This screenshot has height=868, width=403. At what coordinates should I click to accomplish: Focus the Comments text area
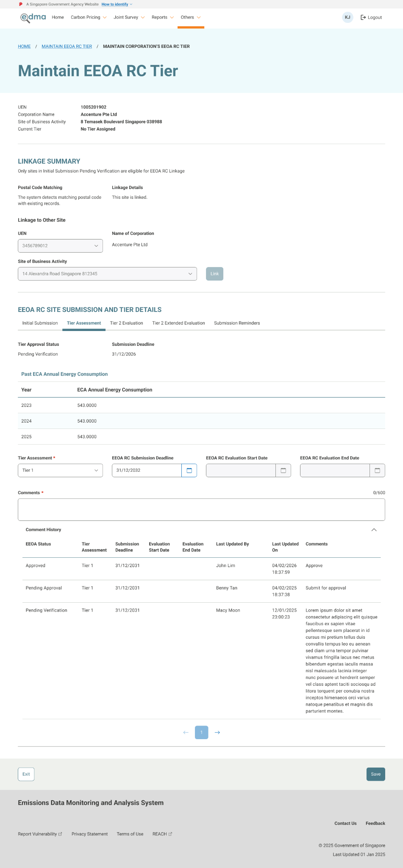(x=201, y=509)
